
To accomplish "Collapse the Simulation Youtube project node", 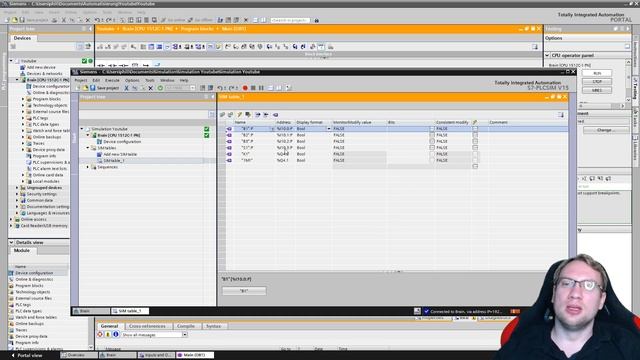I will (x=82, y=129).
